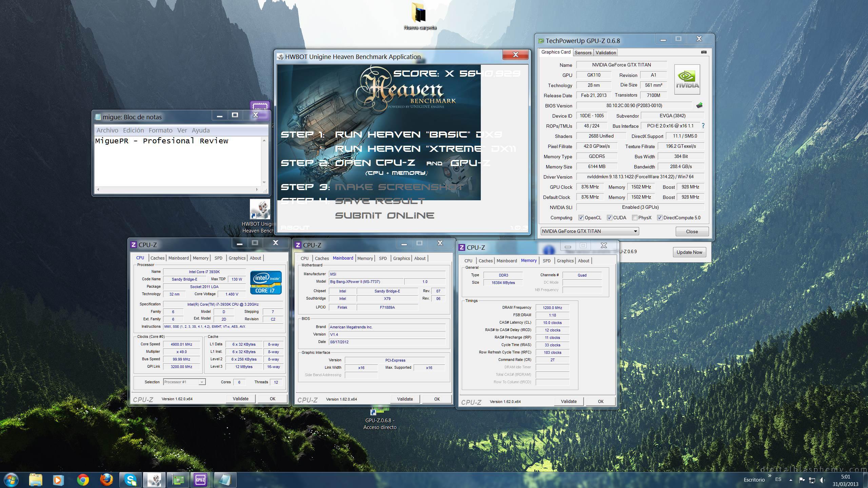Switch to HWBOT Heaven taskbar item
Image resolution: width=868 pixels, height=488 pixels.
154,480
